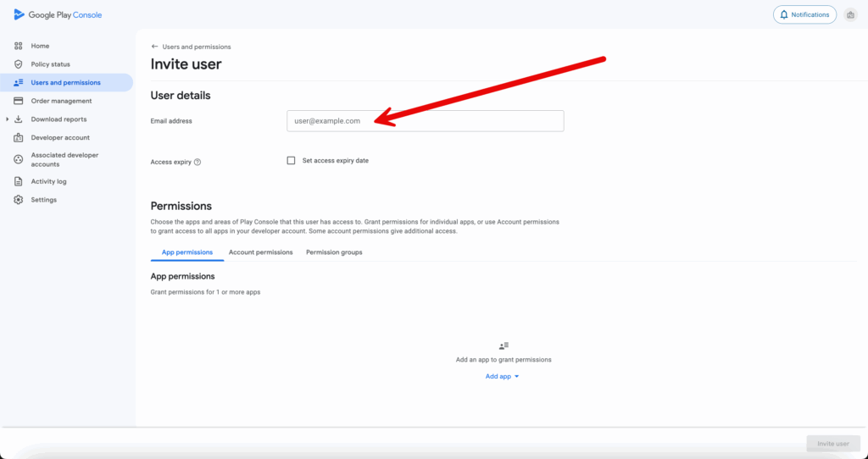This screenshot has height=459, width=868.
Task: Select Users and permissions in the sidebar
Action: [66, 82]
